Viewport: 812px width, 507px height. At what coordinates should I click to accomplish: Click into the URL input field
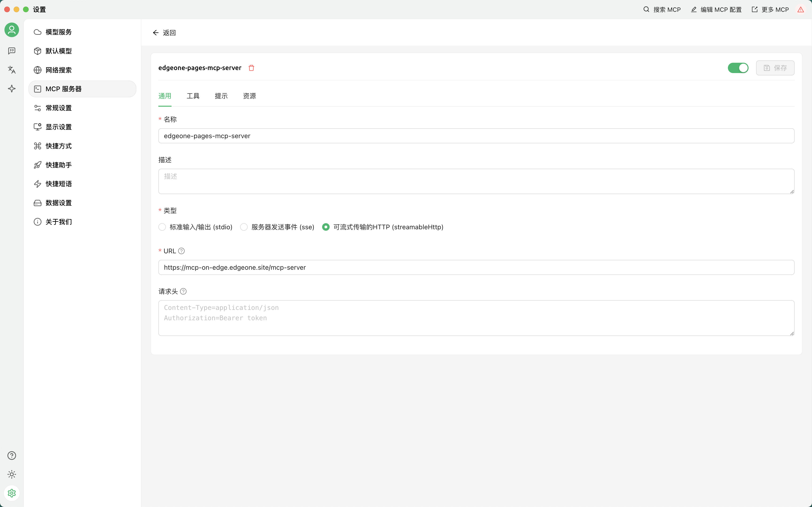pyautogui.click(x=476, y=267)
